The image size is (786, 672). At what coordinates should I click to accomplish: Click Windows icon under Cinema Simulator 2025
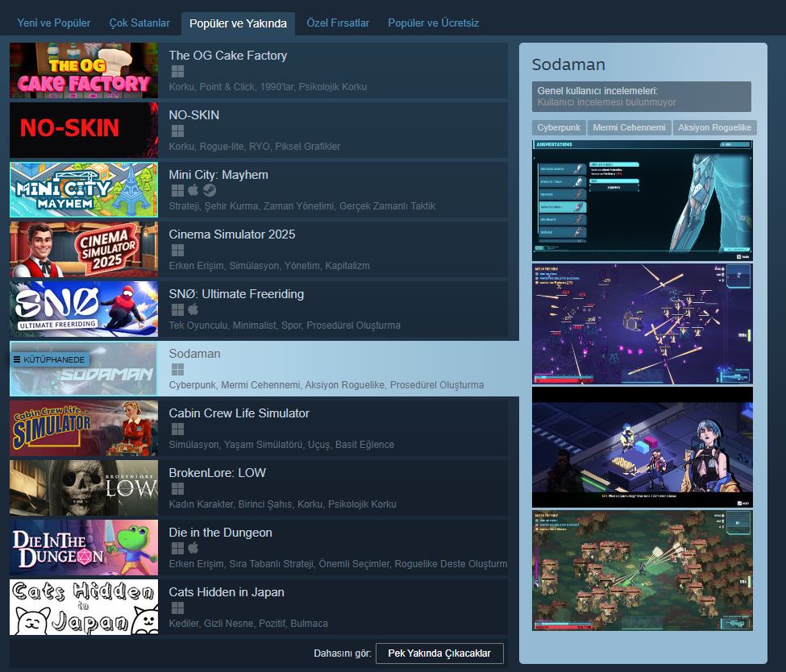(177, 250)
